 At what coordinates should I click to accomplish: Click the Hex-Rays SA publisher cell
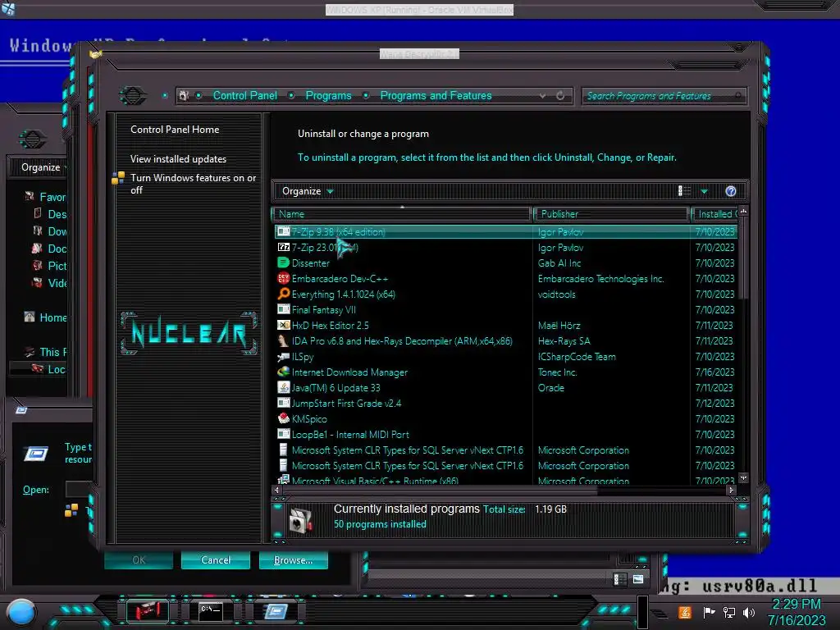pyautogui.click(x=564, y=340)
